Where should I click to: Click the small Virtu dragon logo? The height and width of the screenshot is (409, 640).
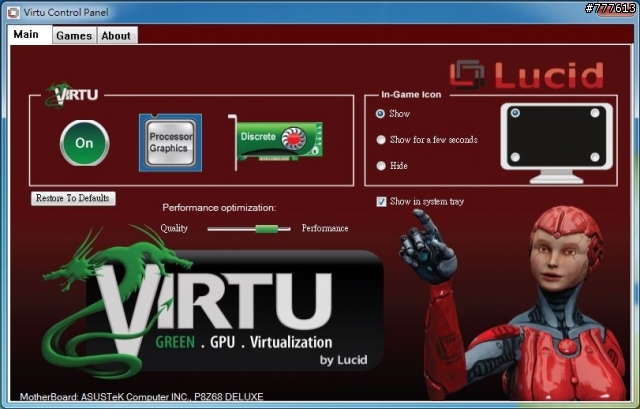[72, 95]
